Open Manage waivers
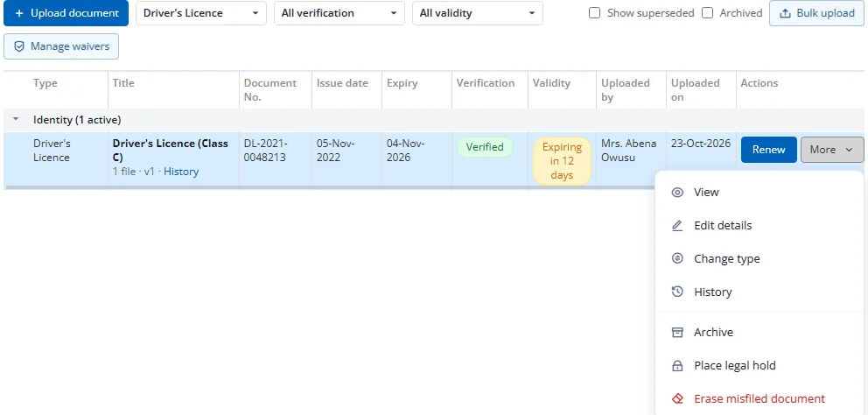The image size is (868, 415). point(61,46)
